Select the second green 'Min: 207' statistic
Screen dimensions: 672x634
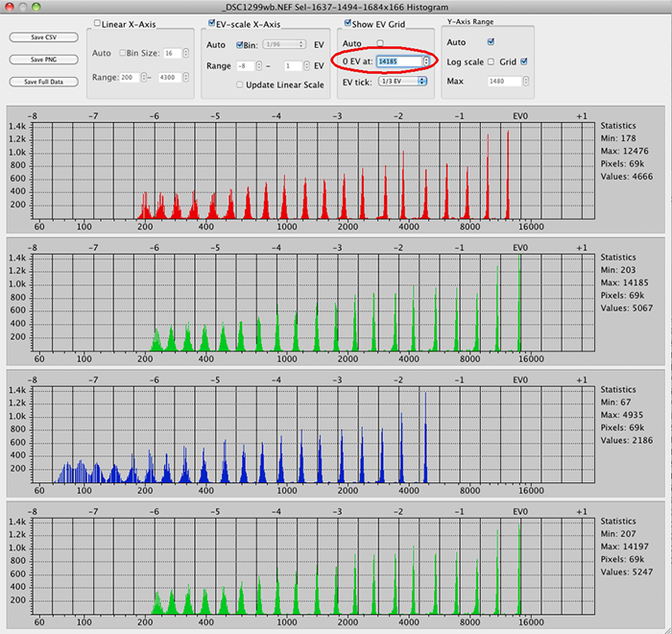618,534
